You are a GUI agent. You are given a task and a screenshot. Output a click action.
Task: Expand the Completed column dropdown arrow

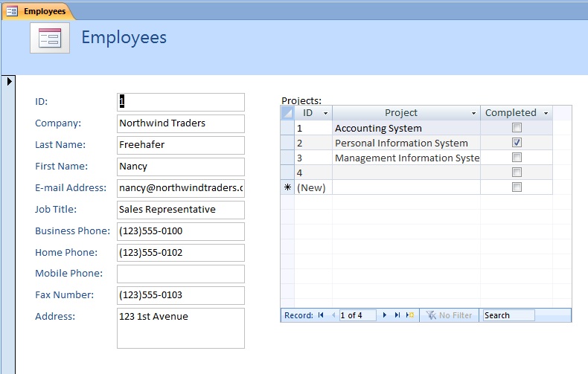(x=546, y=113)
